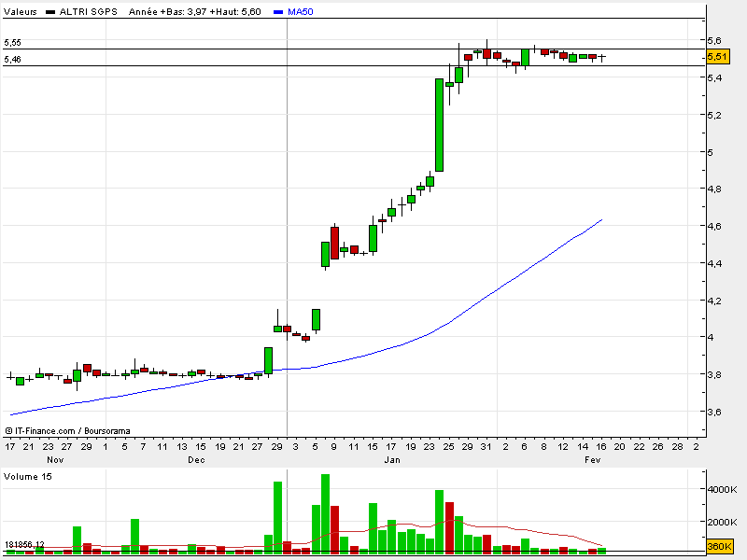Click the tall green candle rising from 4,9 to 5,4
Screen dimensions: 747x560
point(439,125)
